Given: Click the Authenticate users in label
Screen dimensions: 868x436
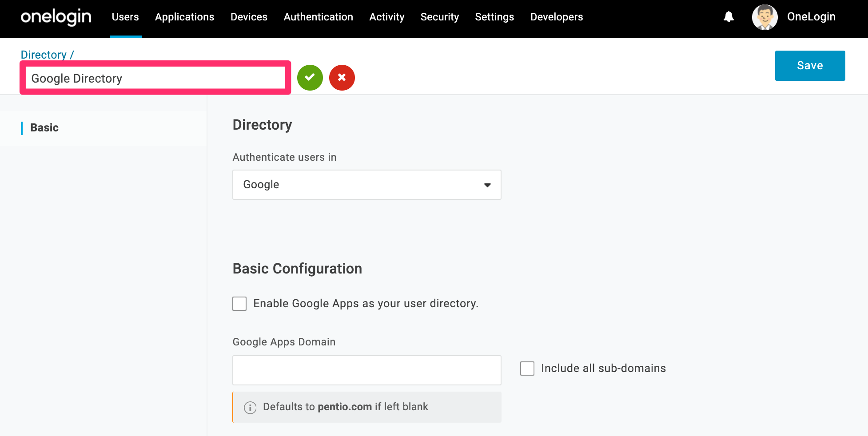Looking at the screenshot, I should point(284,157).
